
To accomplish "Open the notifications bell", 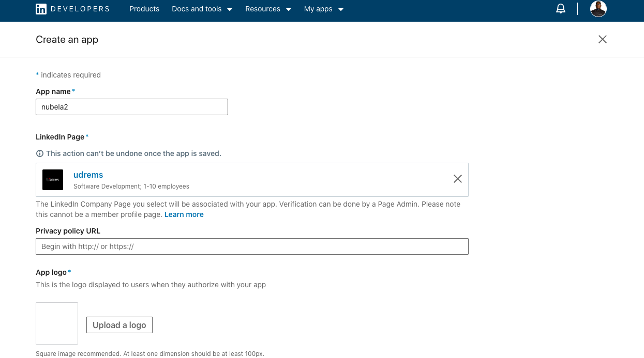I will [561, 9].
